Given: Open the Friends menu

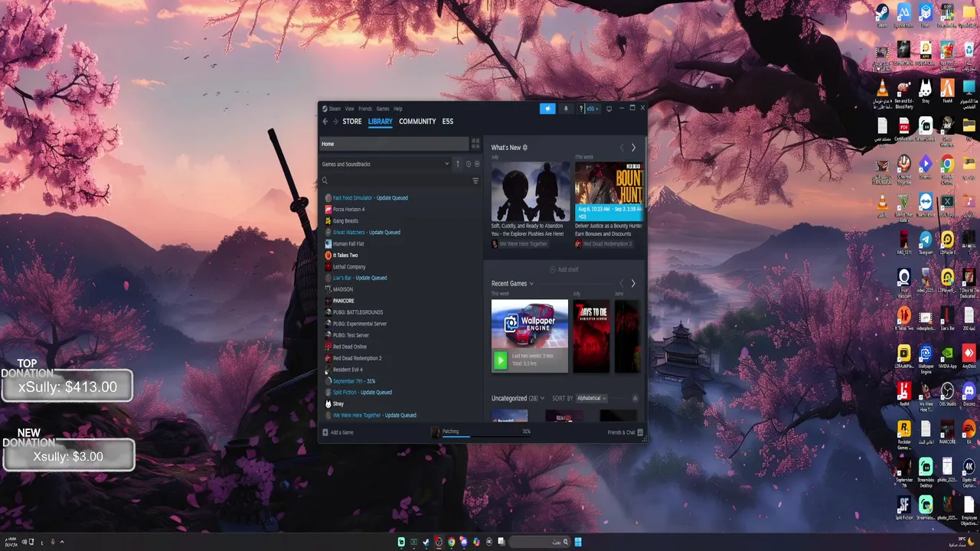Looking at the screenshot, I should click(x=365, y=109).
